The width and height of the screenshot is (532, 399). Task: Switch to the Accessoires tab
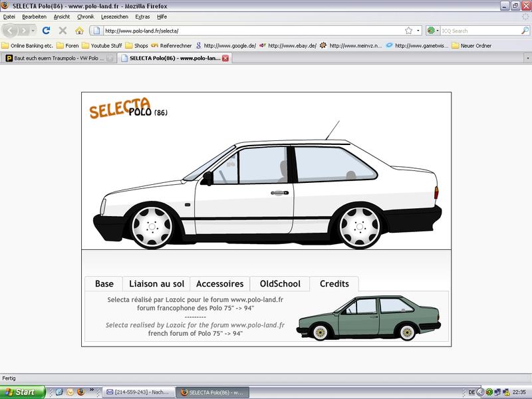tap(220, 284)
